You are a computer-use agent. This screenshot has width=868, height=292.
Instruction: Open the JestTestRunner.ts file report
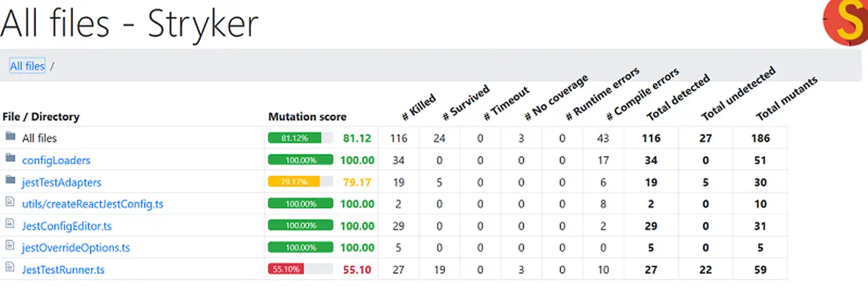point(63,270)
